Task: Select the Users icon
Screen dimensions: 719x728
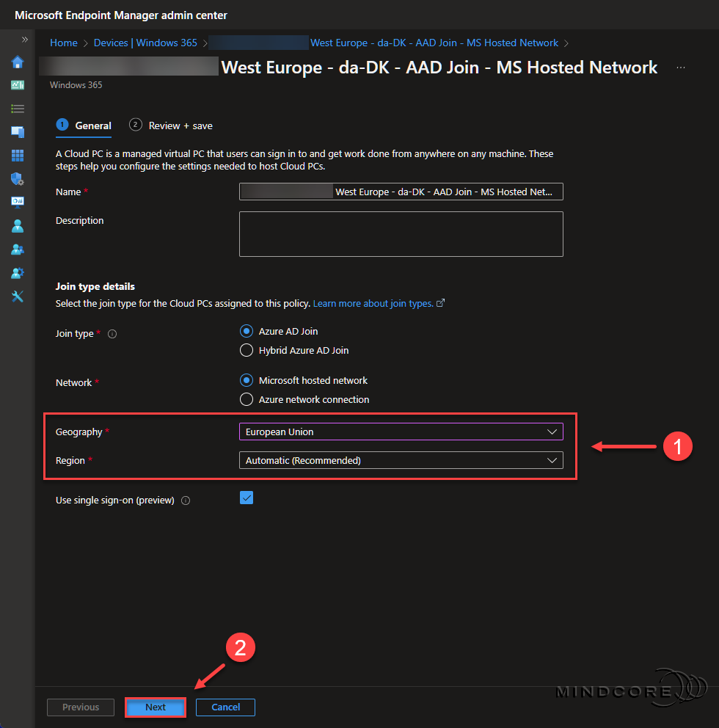Action: tap(18, 226)
